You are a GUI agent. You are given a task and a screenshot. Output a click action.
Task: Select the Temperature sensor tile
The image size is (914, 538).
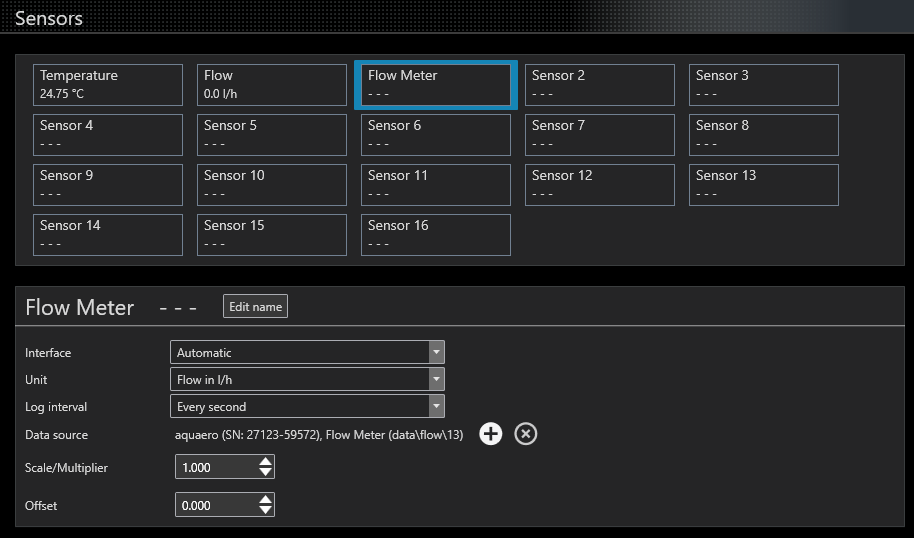tap(108, 85)
